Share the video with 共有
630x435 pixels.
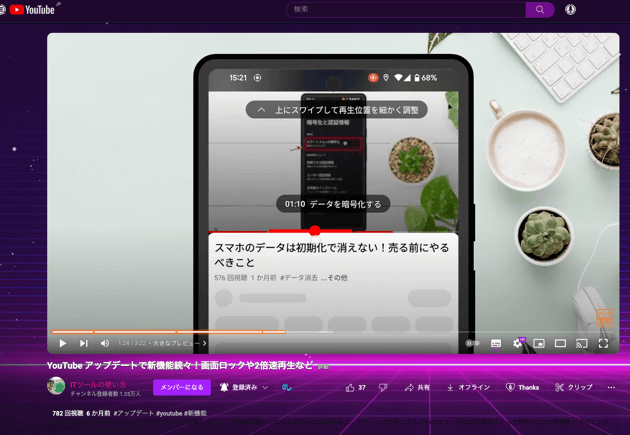pos(417,387)
